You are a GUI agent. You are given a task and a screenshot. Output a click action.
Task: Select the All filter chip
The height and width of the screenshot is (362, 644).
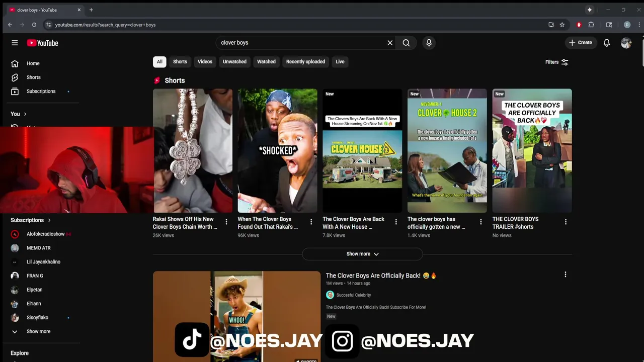coord(159,61)
